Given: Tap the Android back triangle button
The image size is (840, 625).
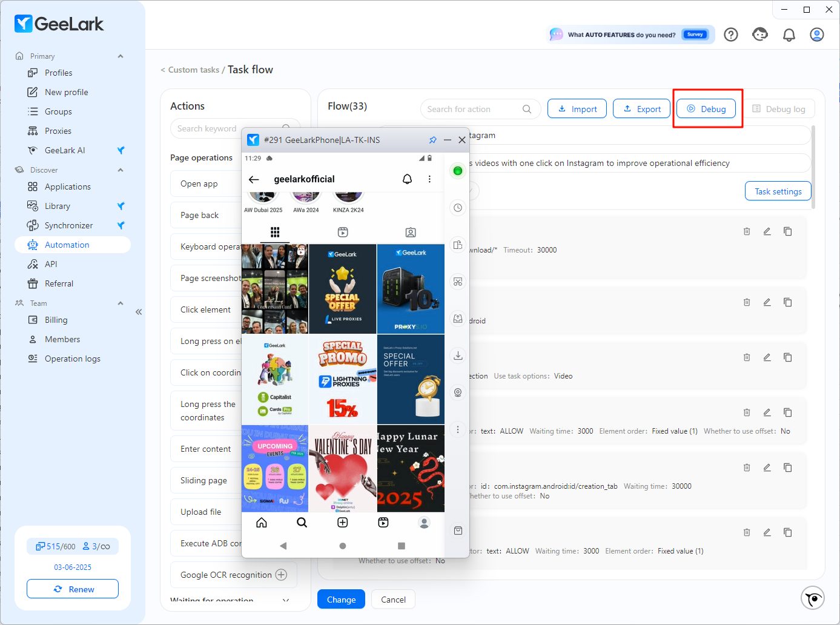Looking at the screenshot, I should click(x=283, y=546).
